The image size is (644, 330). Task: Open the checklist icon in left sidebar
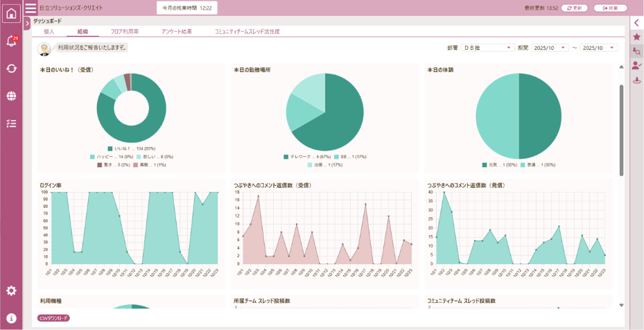click(x=11, y=123)
